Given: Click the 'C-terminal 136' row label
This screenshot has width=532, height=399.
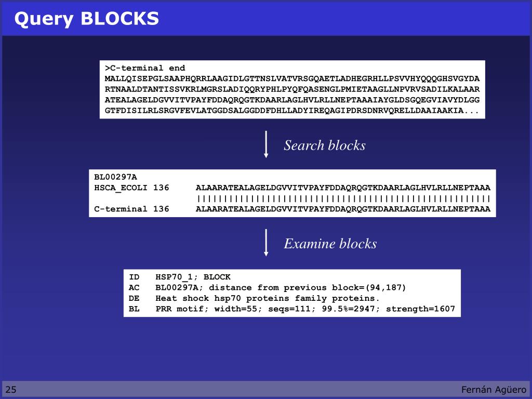Looking at the screenshot, I should pos(131,209).
